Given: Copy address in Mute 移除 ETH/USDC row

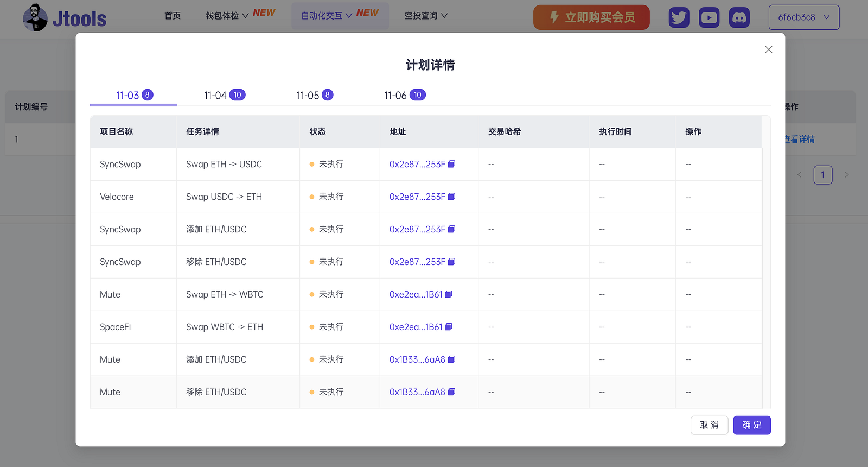Looking at the screenshot, I should click(451, 392).
